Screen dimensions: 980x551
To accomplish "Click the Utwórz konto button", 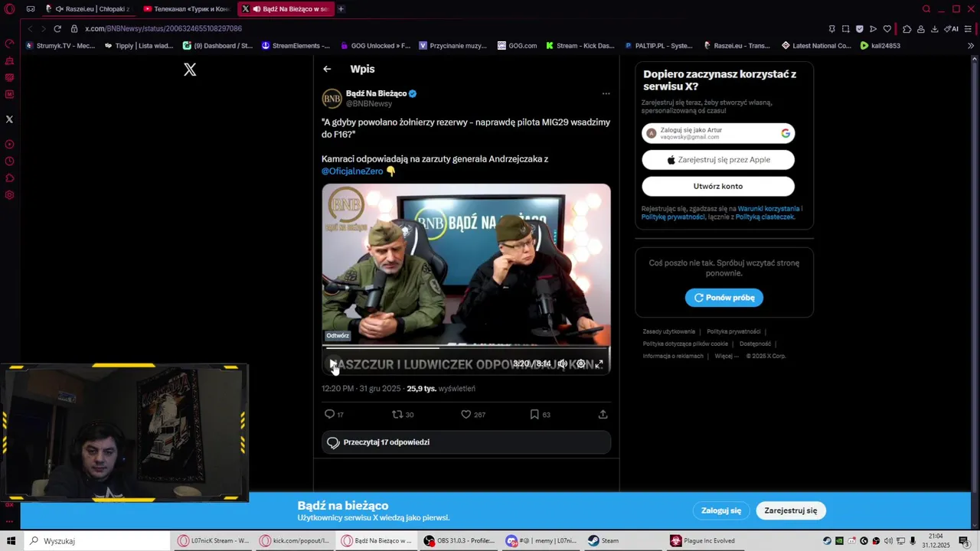I will [x=718, y=186].
